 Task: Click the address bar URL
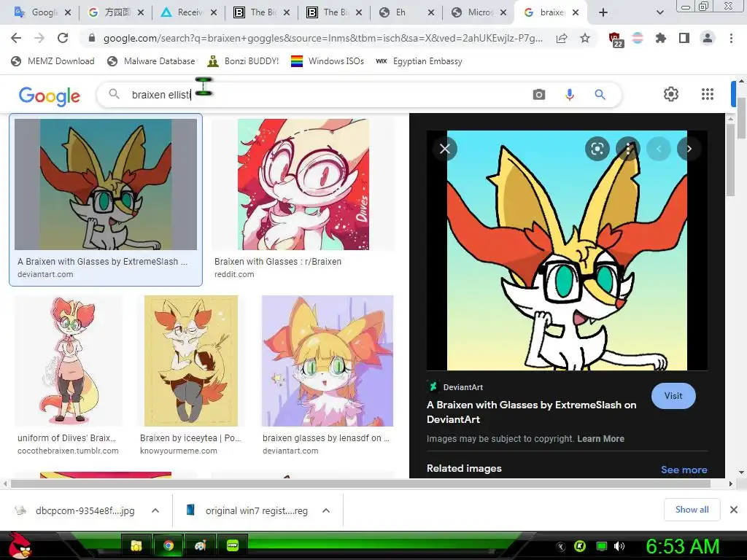tap(322, 38)
